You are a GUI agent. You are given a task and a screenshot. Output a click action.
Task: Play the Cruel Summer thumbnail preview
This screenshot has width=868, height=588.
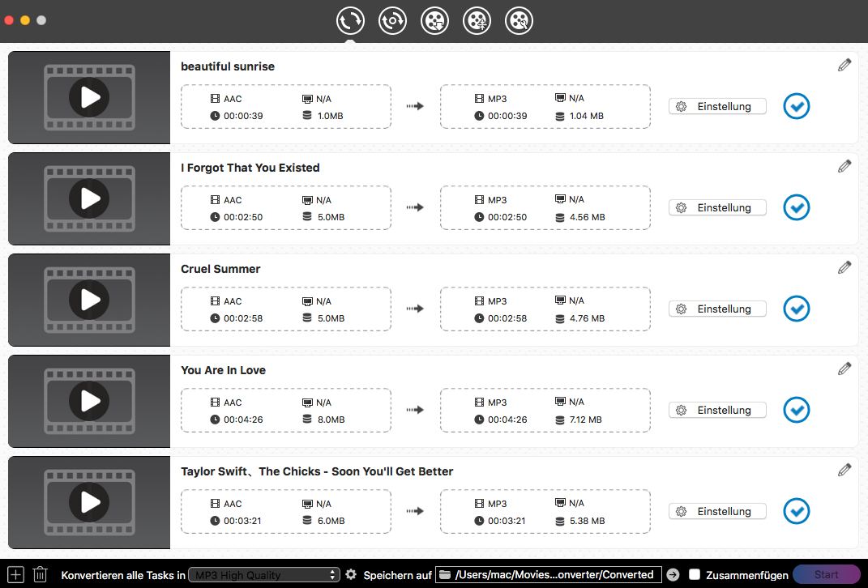tap(89, 300)
